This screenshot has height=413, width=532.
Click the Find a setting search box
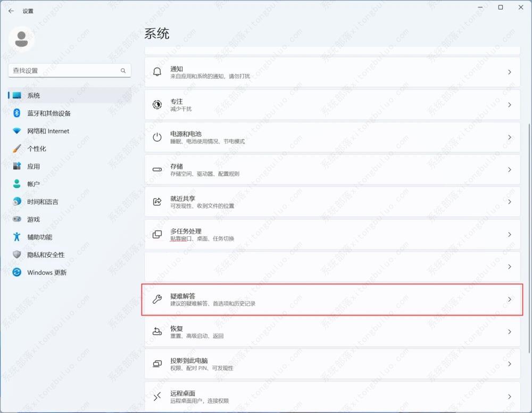(64, 71)
